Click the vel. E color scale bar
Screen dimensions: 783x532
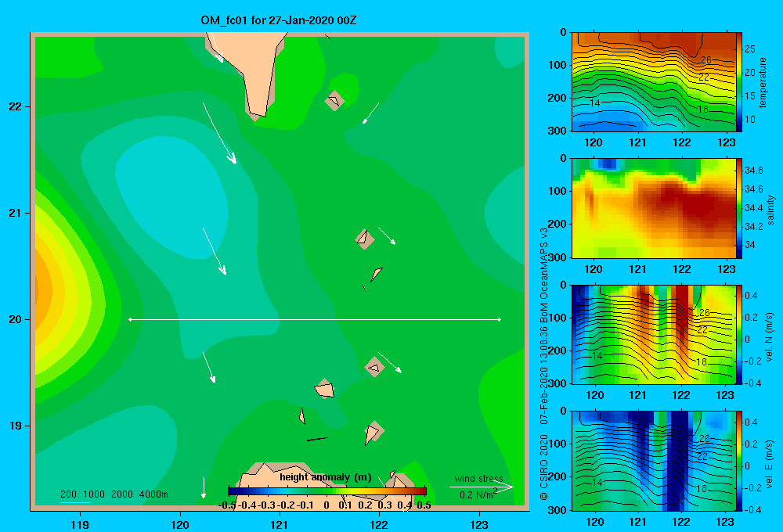739,461
